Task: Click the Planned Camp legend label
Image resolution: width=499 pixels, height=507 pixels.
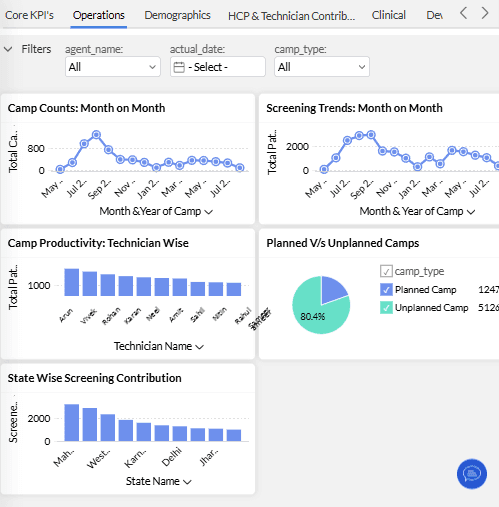Action: pyautogui.click(x=425, y=290)
